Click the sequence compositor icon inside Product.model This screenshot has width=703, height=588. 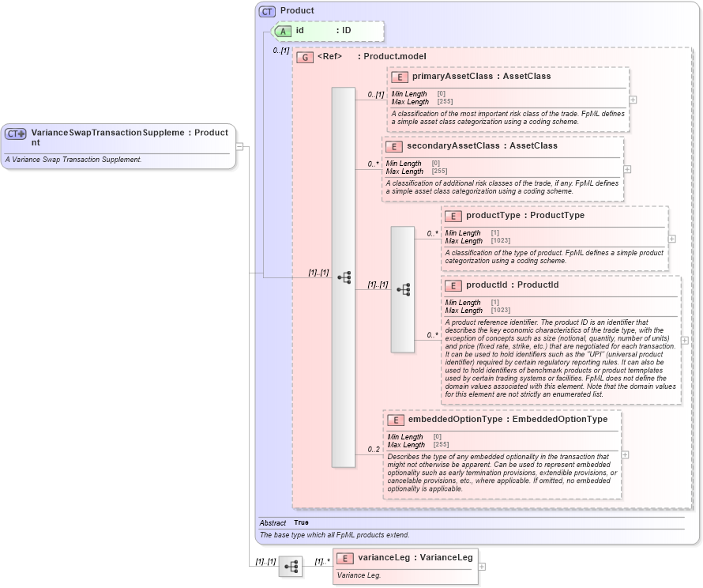coord(343,277)
